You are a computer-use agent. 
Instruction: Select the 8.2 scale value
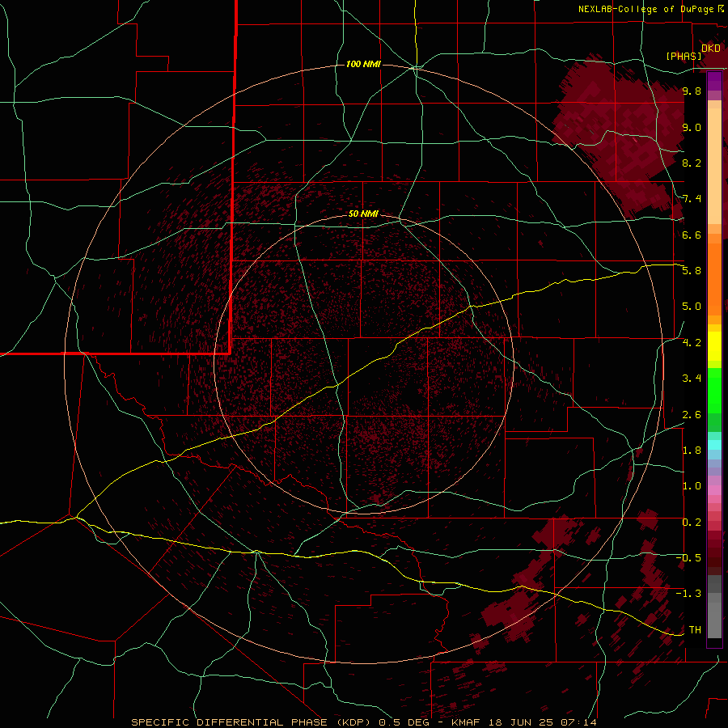pyautogui.click(x=692, y=163)
